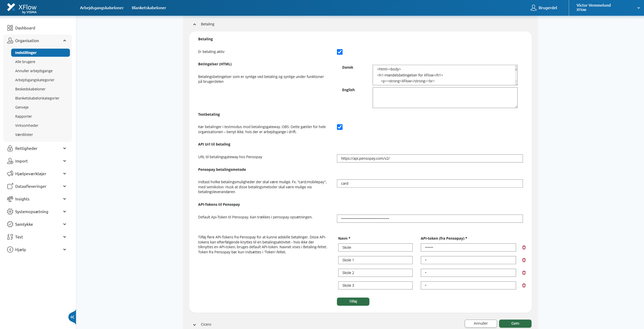Go to Dashboard
Viewport: 644px width, 329px height.
coord(25,28)
